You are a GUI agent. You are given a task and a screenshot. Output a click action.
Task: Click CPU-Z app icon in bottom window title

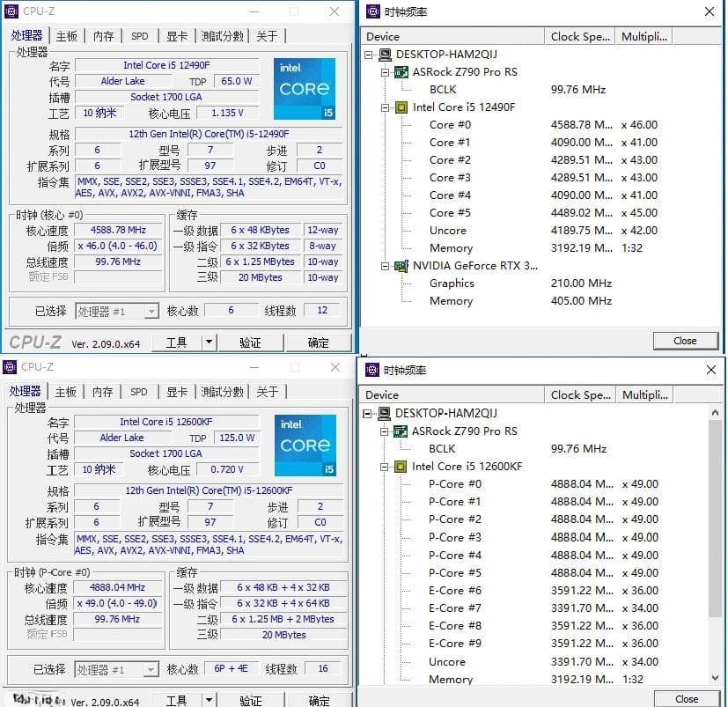click(x=11, y=367)
